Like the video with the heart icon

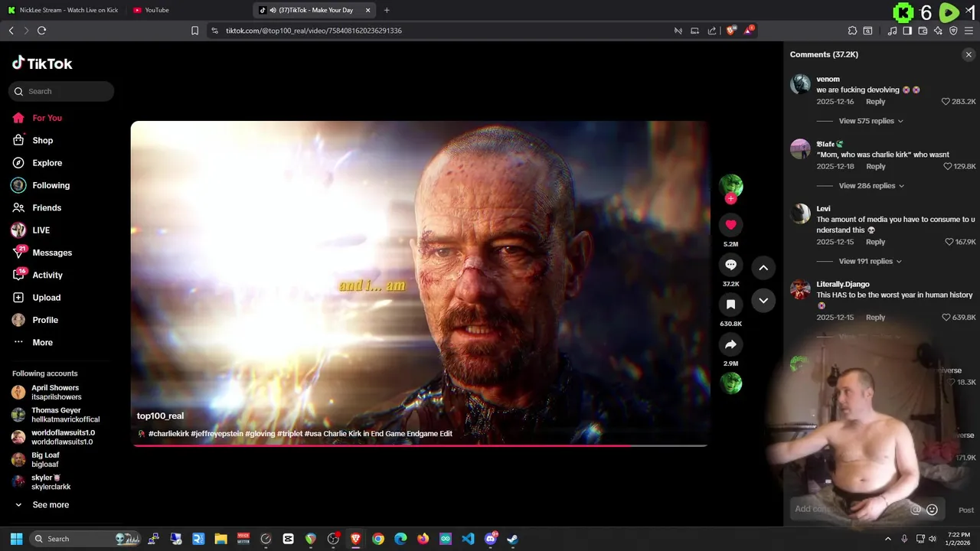pyautogui.click(x=730, y=224)
